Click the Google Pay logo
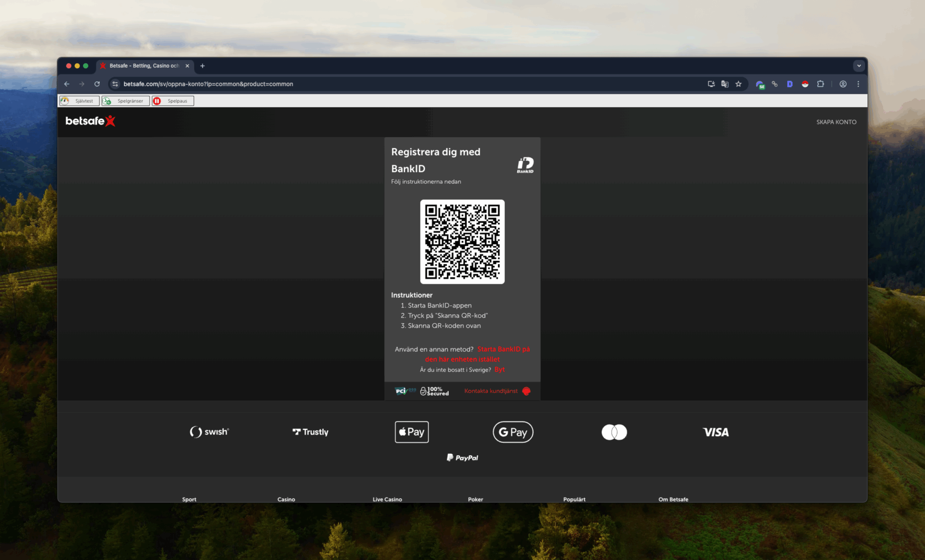Screen dimensions: 925x560 point(513,432)
